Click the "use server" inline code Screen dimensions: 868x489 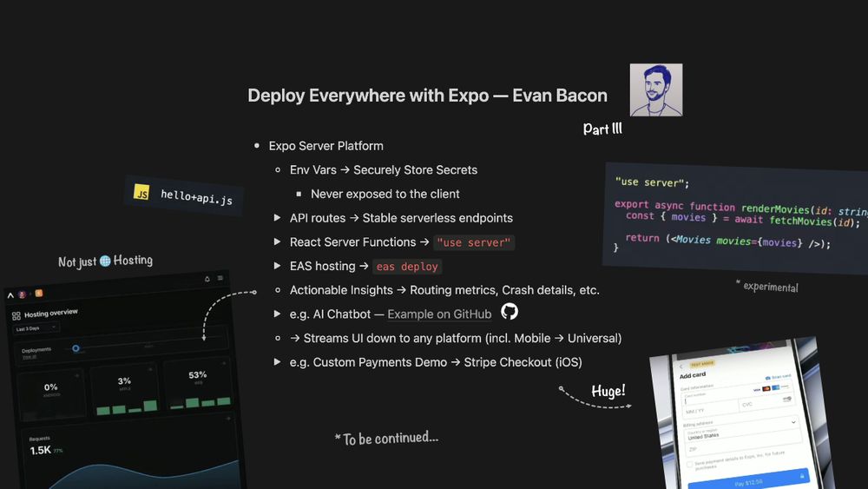474,242
